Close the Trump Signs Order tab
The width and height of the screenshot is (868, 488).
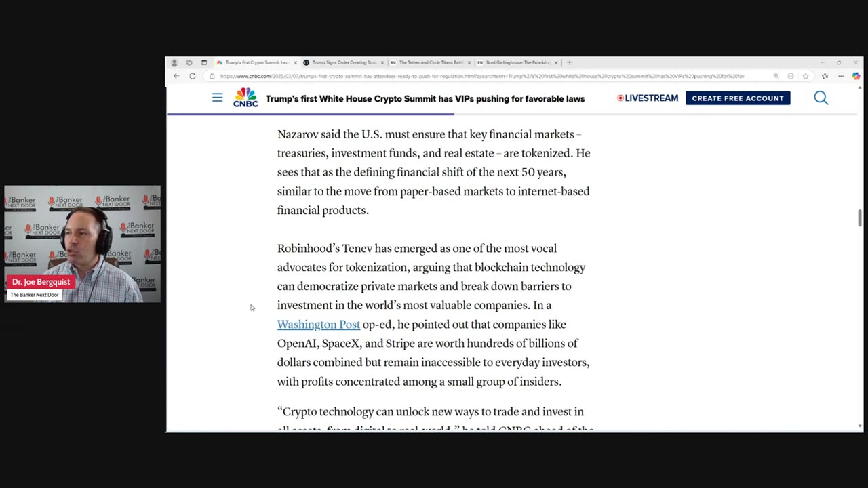[x=382, y=62]
